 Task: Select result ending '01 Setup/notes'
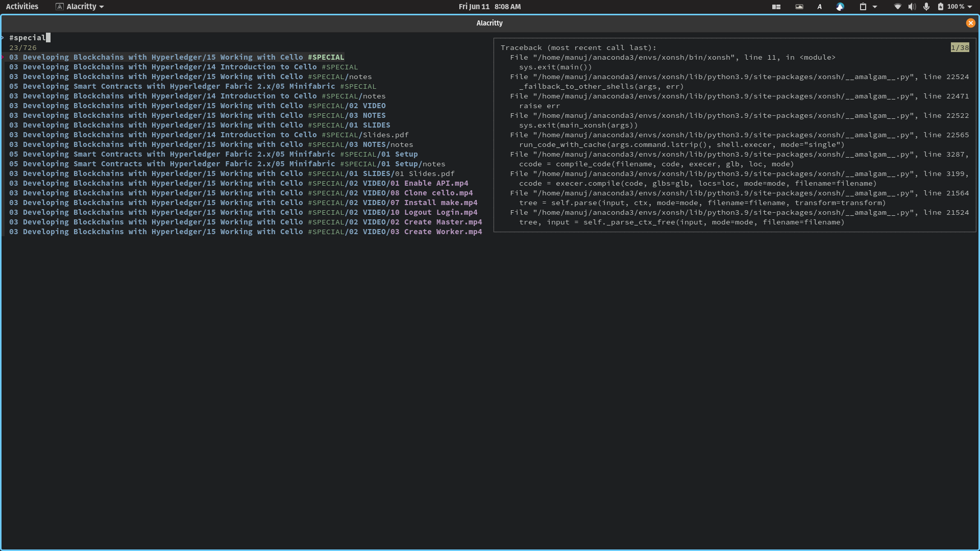pyautogui.click(x=227, y=164)
